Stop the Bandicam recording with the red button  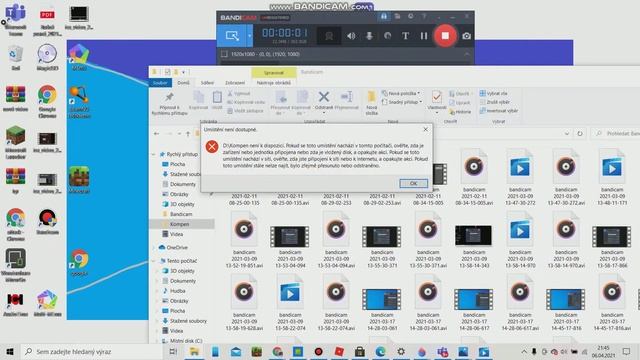[445, 36]
